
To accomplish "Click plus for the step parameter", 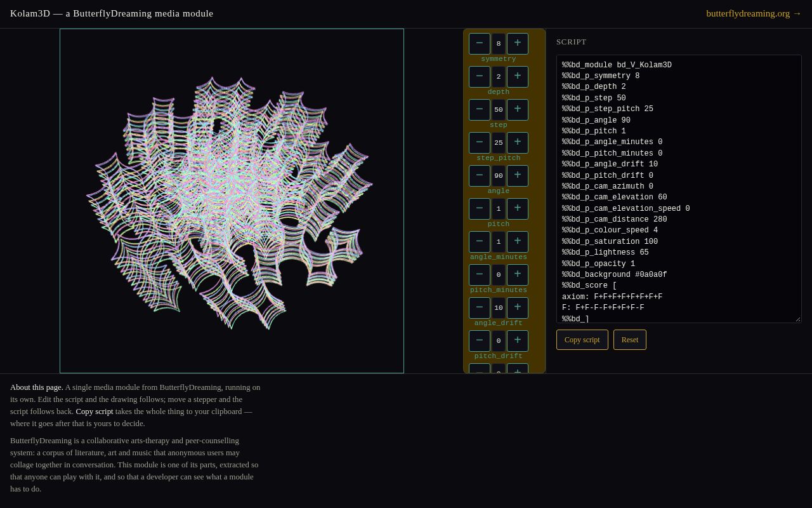I will click(518, 110).
